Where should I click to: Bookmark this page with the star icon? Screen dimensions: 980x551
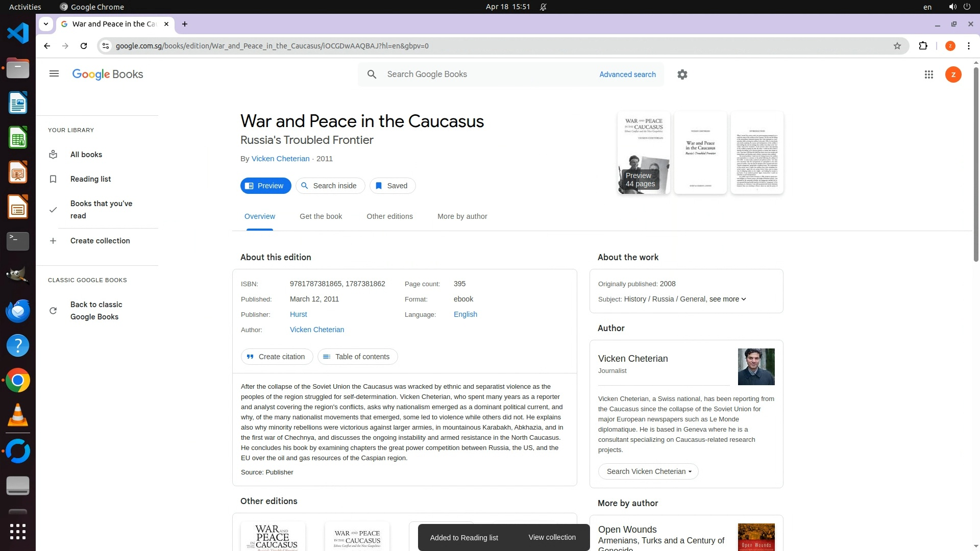click(897, 46)
